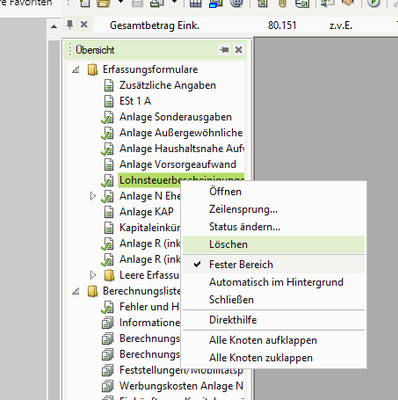398x400 pixels.
Task: Click the value 80.151
Action: pos(282,25)
